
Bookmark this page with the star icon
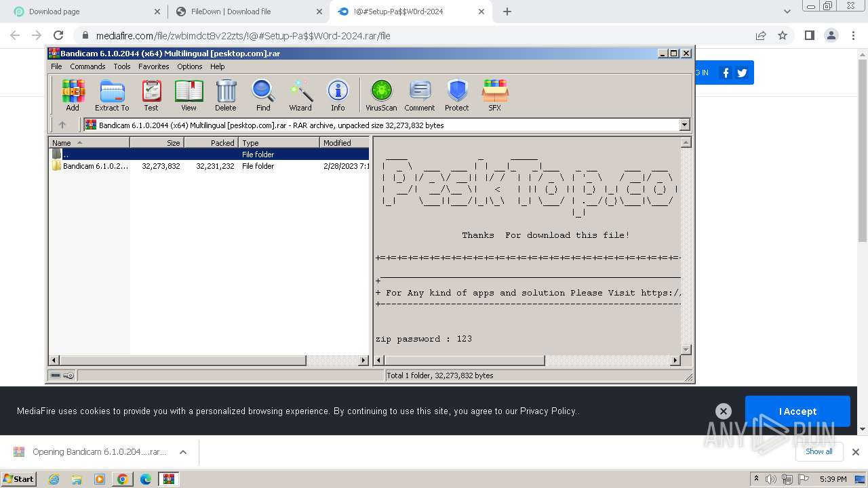[783, 35]
